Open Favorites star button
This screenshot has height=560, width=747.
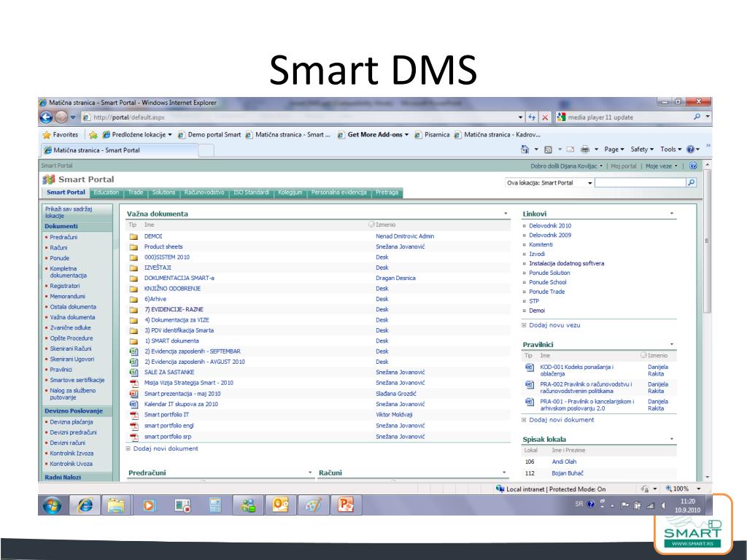click(x=60, y=135)
